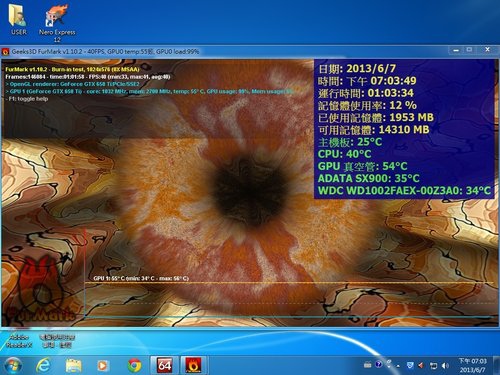
Task: Open Windows Explorer folder on taskbar
Action: click(73, 366)
